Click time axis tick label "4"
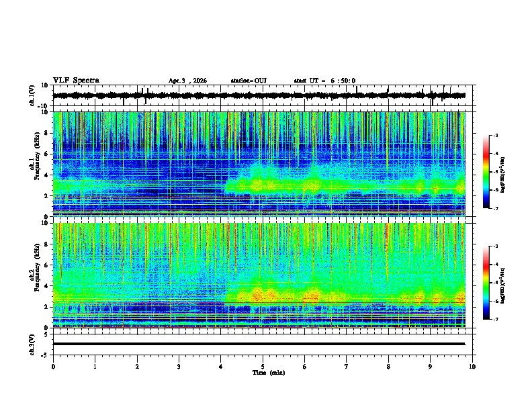The image size is (532, 411). pos(221,367)
